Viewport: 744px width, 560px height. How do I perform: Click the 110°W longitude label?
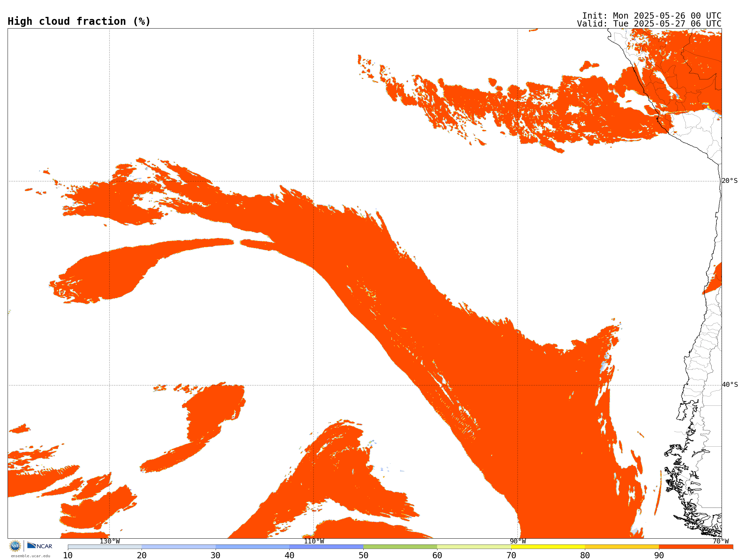click(x=314, y=541)
